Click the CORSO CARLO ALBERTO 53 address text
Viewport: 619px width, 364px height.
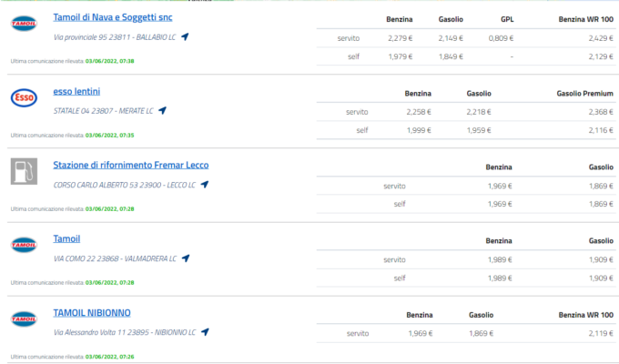tap(124, 185)
